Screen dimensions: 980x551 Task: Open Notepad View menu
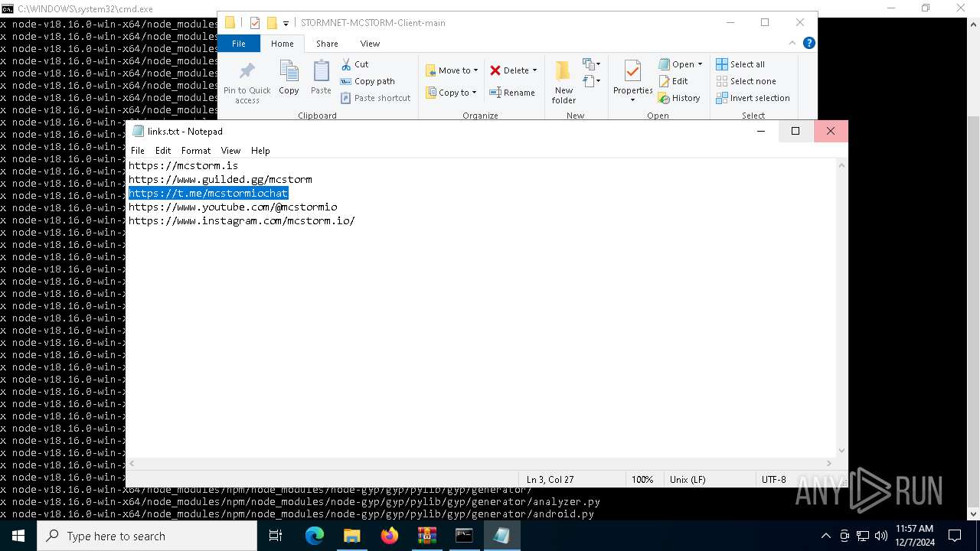pos(230,151)
